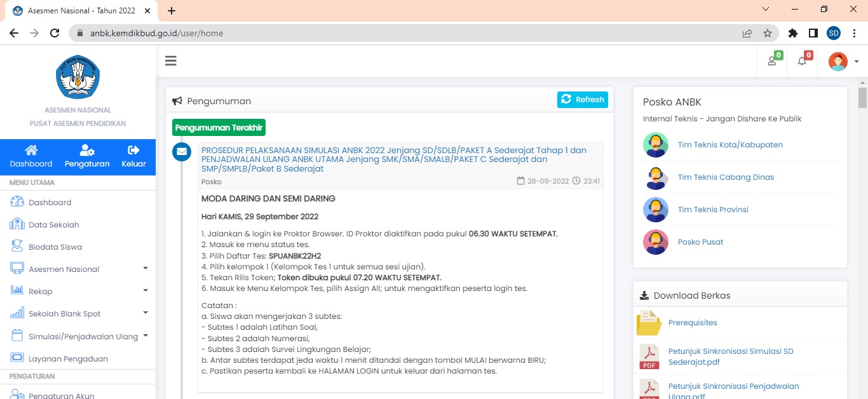Click the Keluar logout icon
Screen dimensions: 868x399
(x=133, y=151)
